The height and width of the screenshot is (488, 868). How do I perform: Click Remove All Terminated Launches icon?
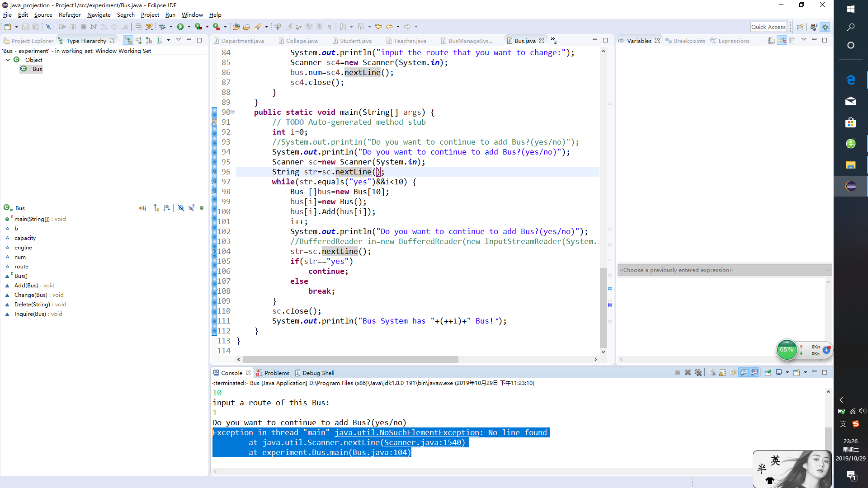tap(698, 373)
